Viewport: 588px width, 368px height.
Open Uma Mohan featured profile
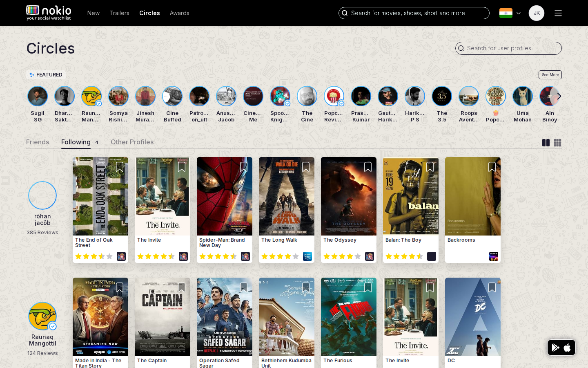523,96
